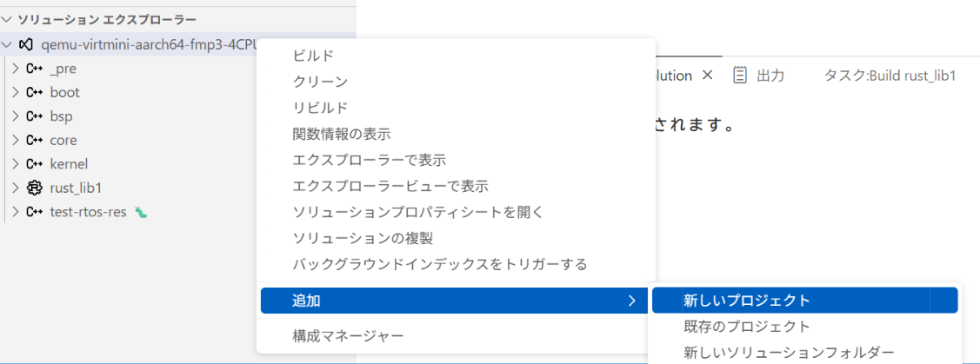
Task: Click the C++ icon beside _pre project
Action: (35, 68)
